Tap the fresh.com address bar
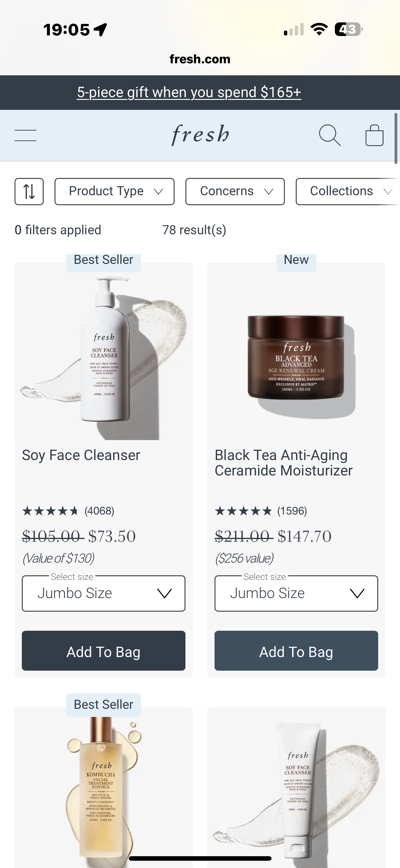 point(200,59)
